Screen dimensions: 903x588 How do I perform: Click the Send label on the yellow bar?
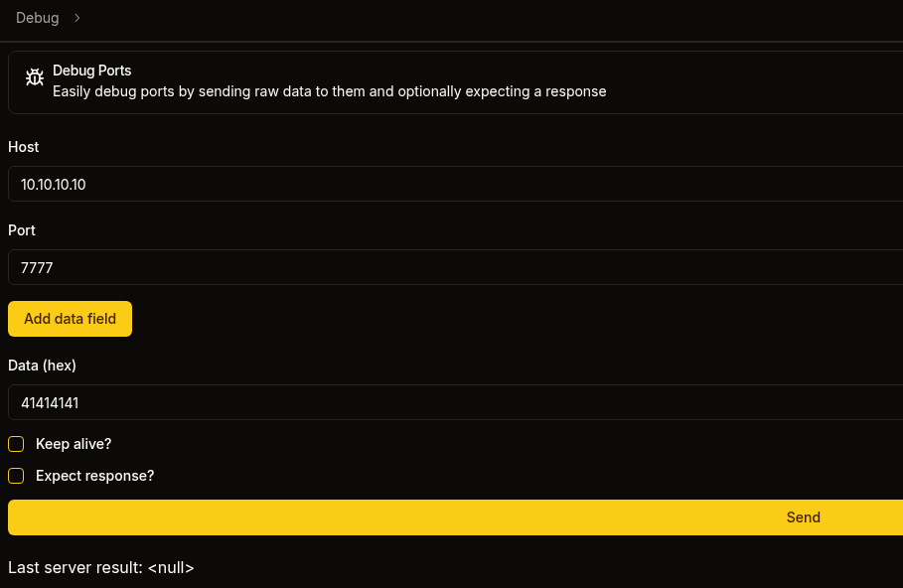(803, 517)
